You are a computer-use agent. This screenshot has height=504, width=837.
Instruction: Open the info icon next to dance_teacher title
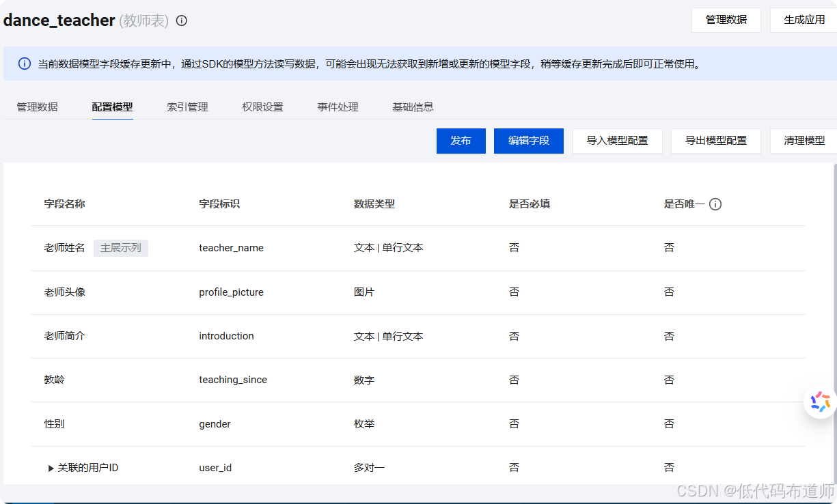(182, 20)
